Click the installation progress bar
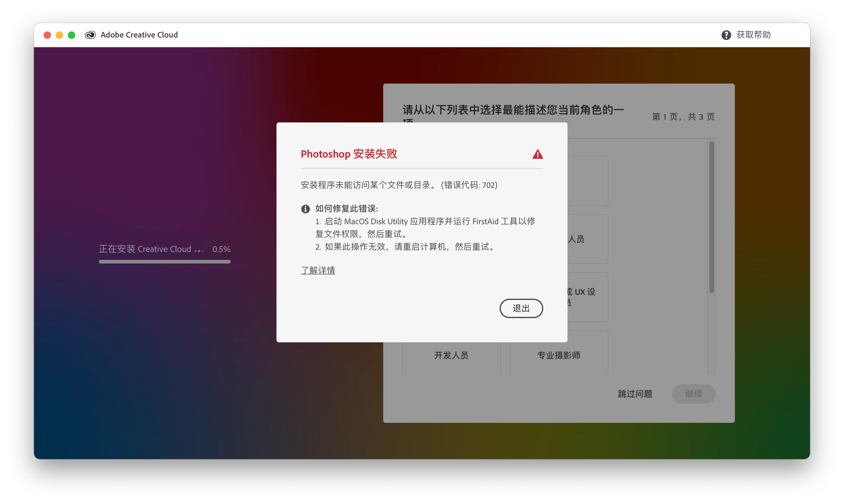Viewport: 844px width, 504px height. coord(165,262)
